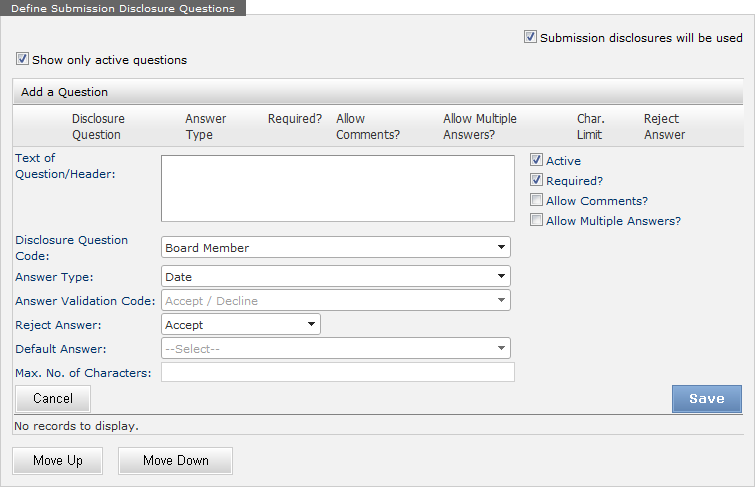Click the Move Up button
The image size is (755, 487).
[x=57, y=461]
